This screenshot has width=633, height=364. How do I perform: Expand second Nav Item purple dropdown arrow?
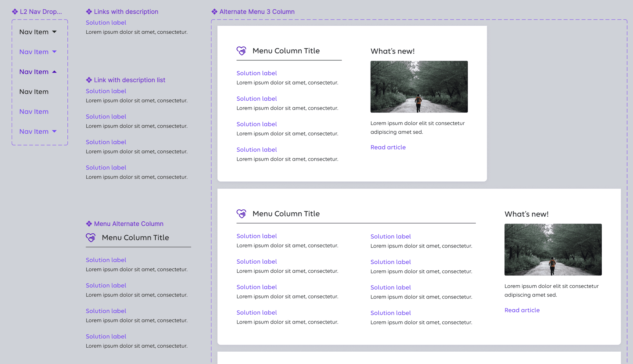point(54,52)
